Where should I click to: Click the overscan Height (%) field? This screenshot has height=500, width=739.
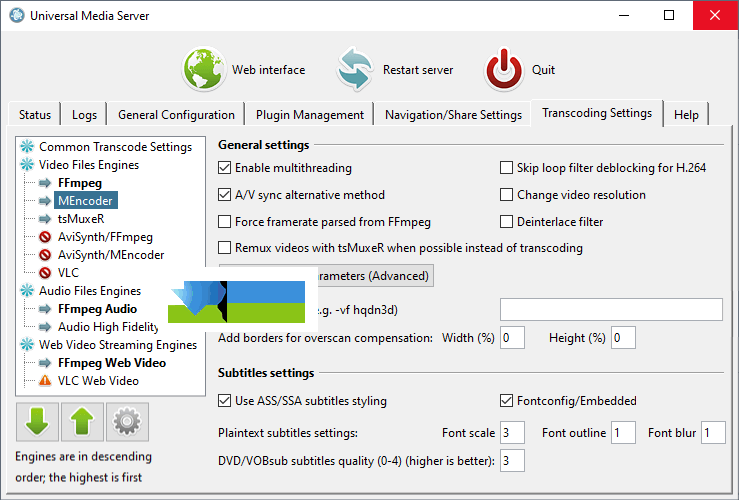pyautogui.click(x=623, y=337)
